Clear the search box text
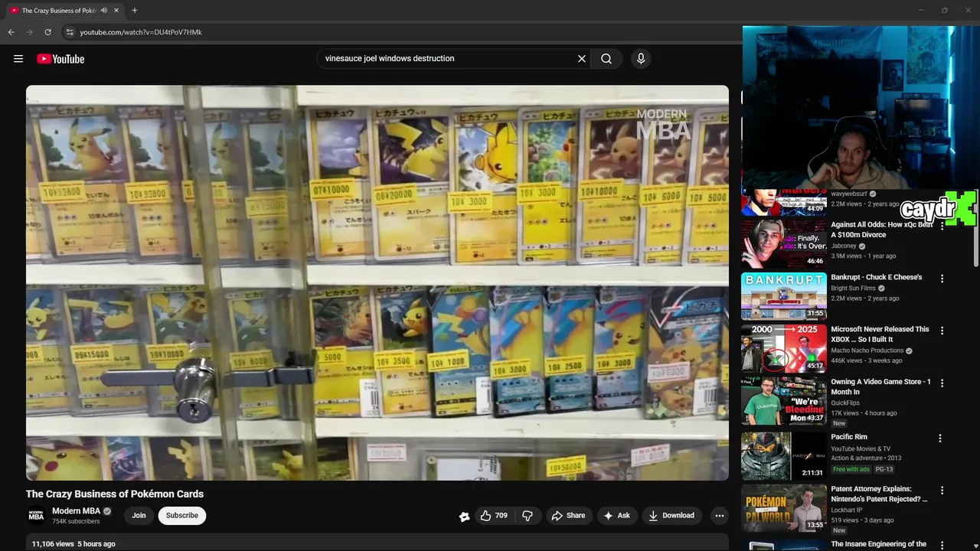980x551 pixels. pos(582,59)
